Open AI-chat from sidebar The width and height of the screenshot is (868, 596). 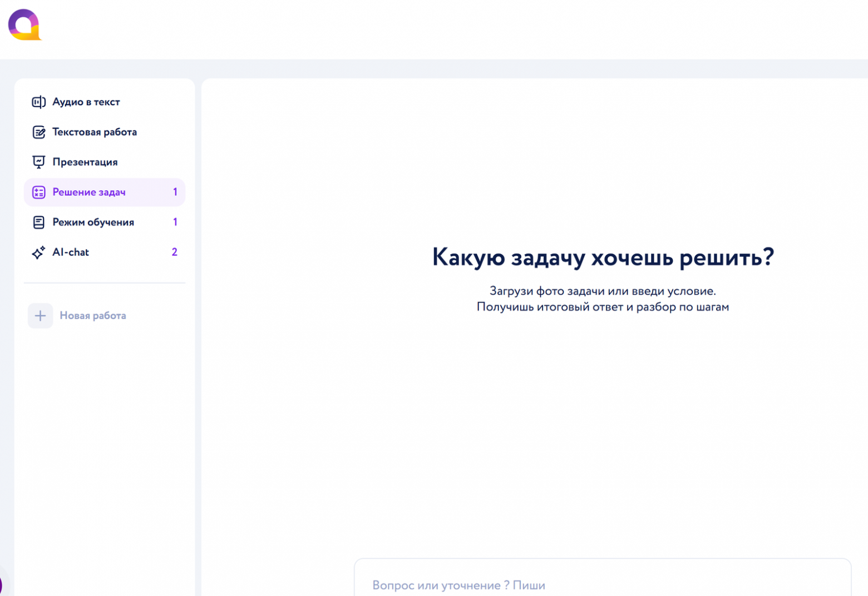(105, 252)
